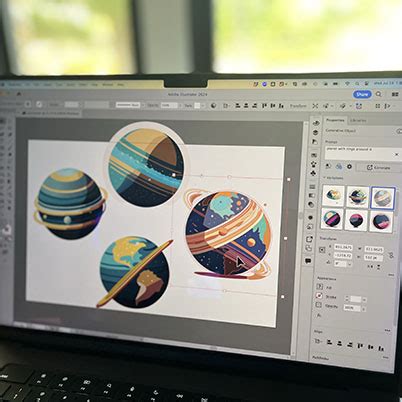Select the orange ringed planet artwork on canvas

click(229, 234)
